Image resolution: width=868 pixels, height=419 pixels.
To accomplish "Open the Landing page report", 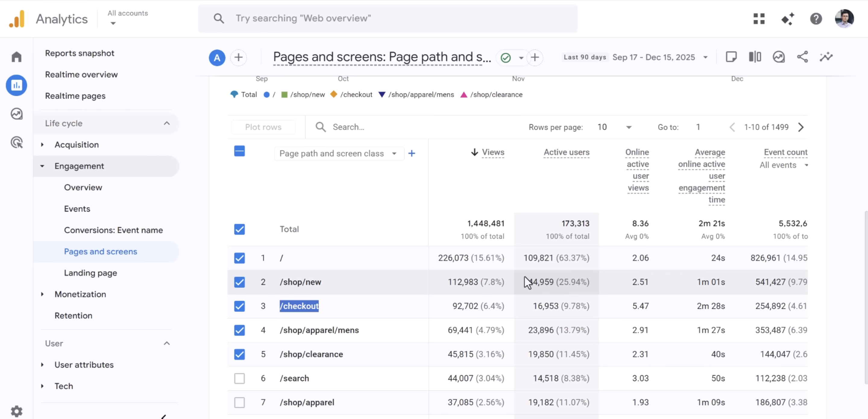I will click(91, 273).
